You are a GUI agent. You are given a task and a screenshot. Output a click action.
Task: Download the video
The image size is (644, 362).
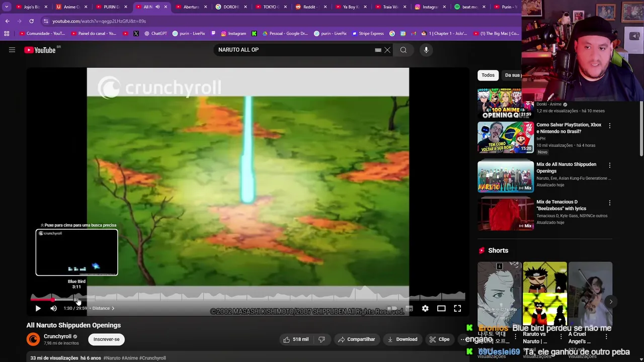402,339
